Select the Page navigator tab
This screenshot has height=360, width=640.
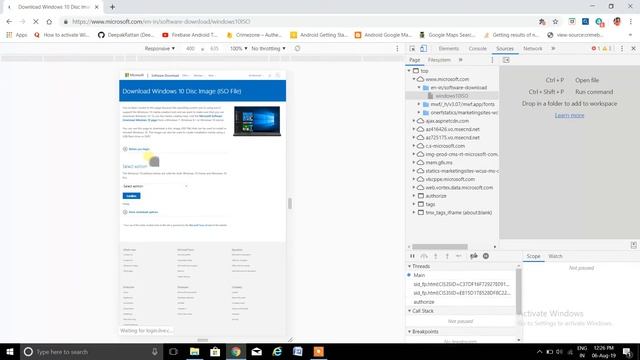414,60
